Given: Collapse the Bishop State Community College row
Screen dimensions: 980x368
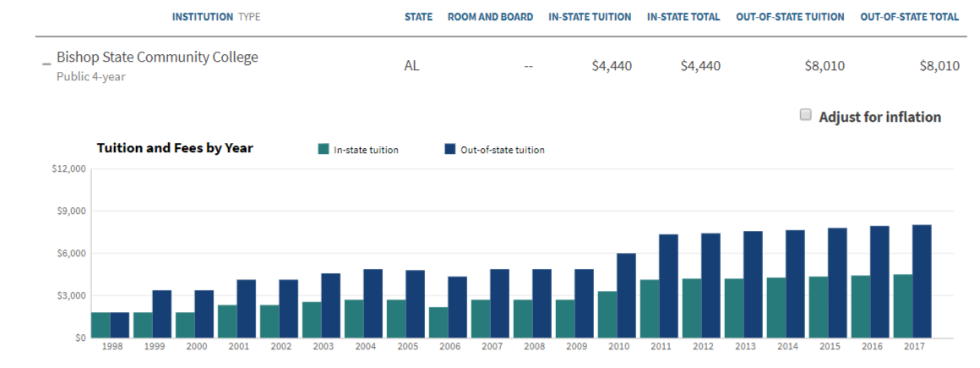Looking at the screenshot, I should [x=46, y=64].
